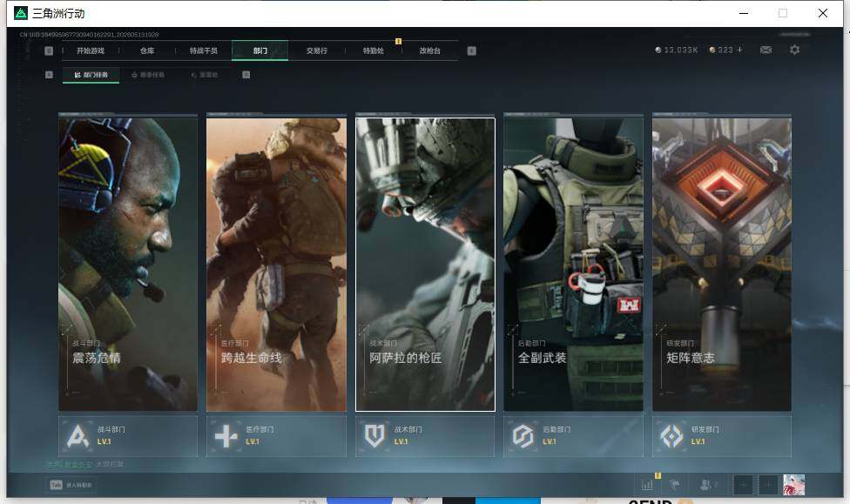This screenshot has width=850, height=504.
Task: Click the Tab key hint button at bottom left
Action: pyautogui.click(x=71, y=485)
